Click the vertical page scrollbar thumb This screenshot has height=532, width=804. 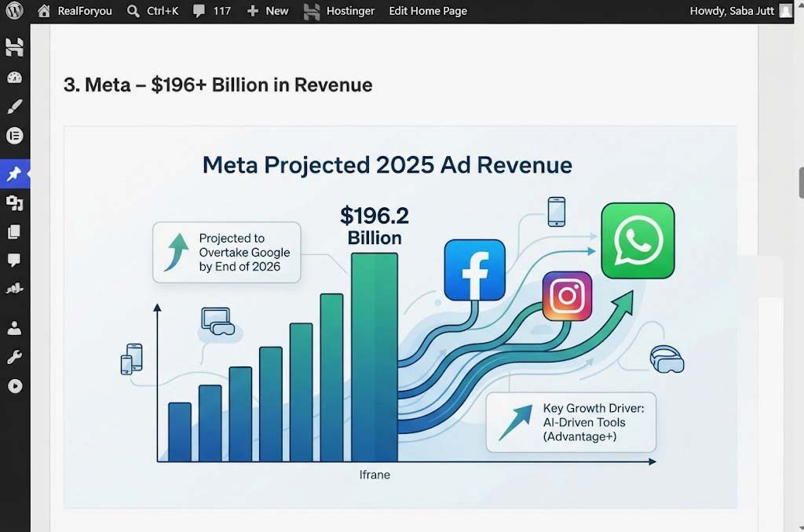click(801, 182)
